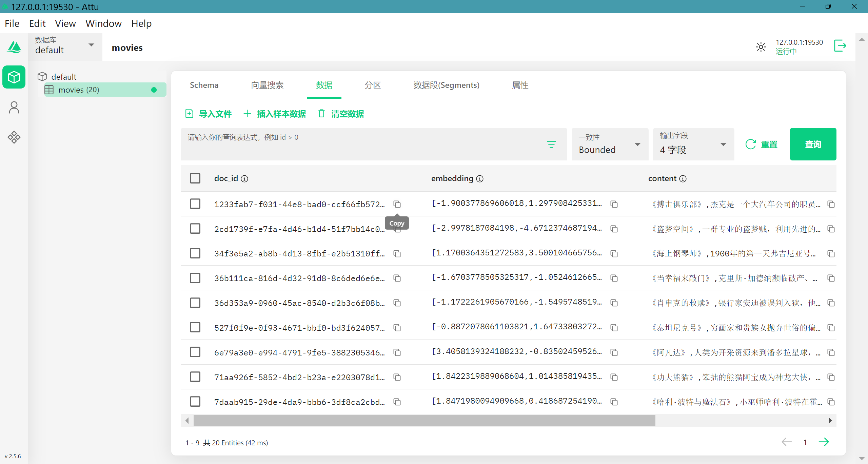
Task: Expand the 一致性 Bounded dropdown
Action: pyautogui.click(x=609, y=144)
